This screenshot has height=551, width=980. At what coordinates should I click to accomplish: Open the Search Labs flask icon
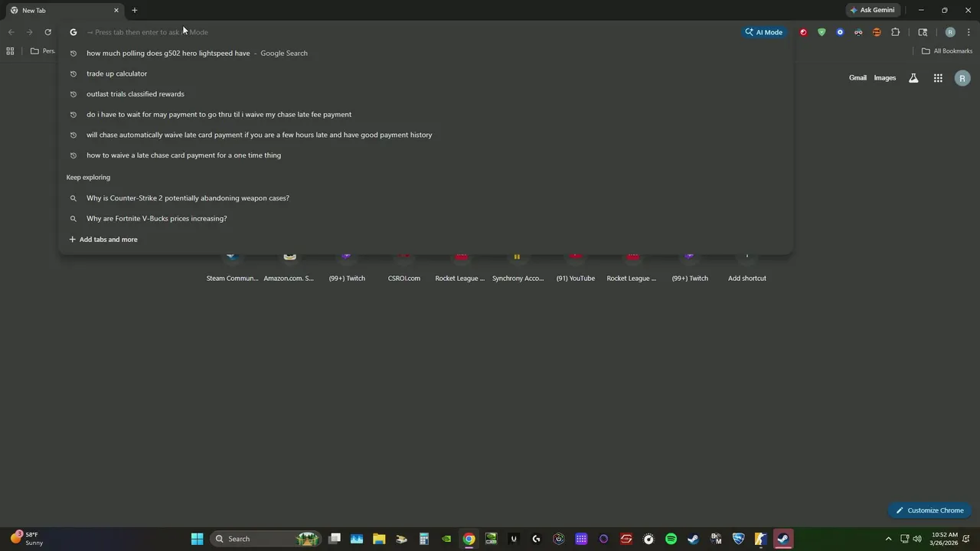pos(913,78)
